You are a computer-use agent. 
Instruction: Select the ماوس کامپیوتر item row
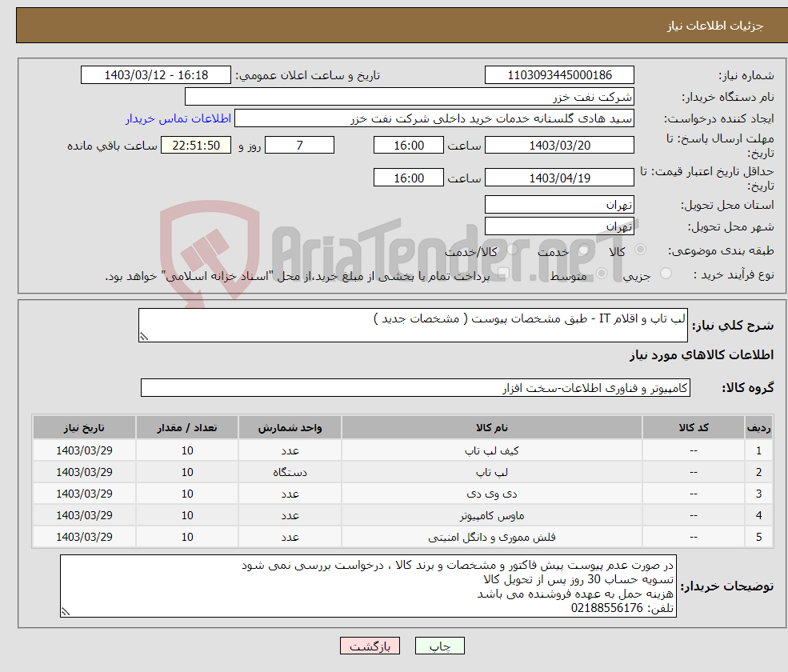click(x=402, y=515)
